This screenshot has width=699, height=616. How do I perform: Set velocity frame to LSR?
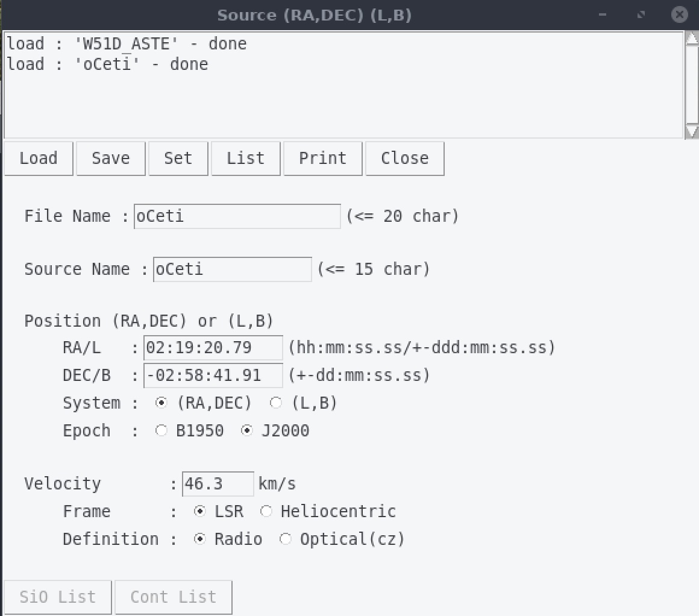point(199,512)
